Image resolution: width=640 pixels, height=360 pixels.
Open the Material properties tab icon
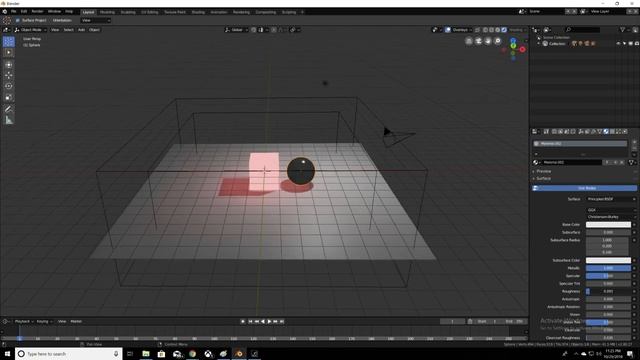[x=606, y=131]
